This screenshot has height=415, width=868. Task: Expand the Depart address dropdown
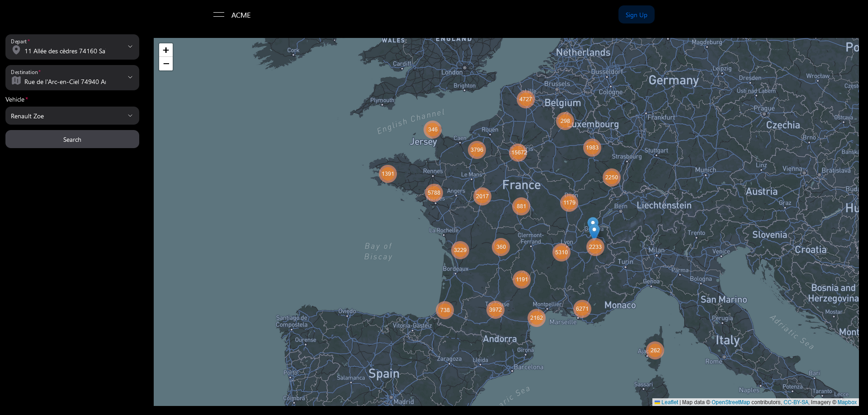(130, 47)
